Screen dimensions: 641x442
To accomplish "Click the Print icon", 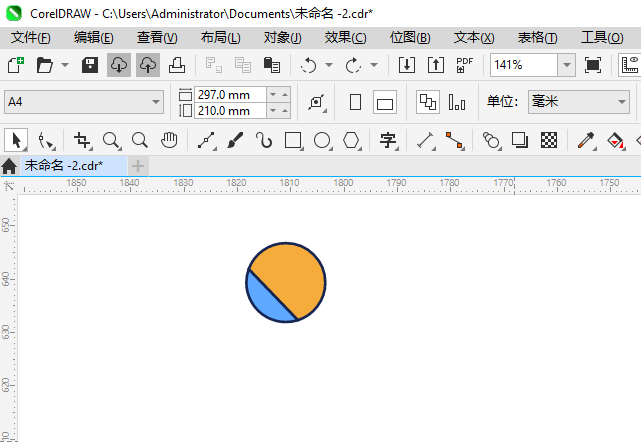I will tap(177, 65).
